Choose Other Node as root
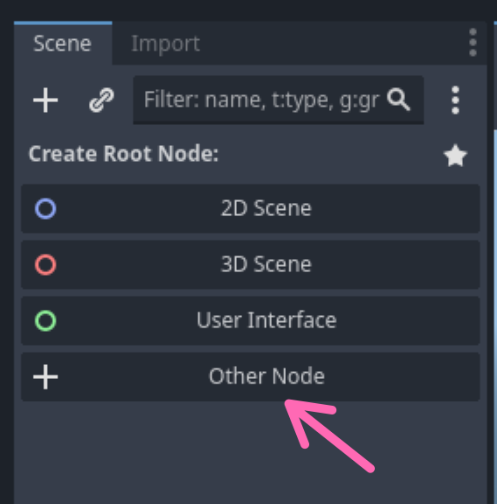 (251, 377)
